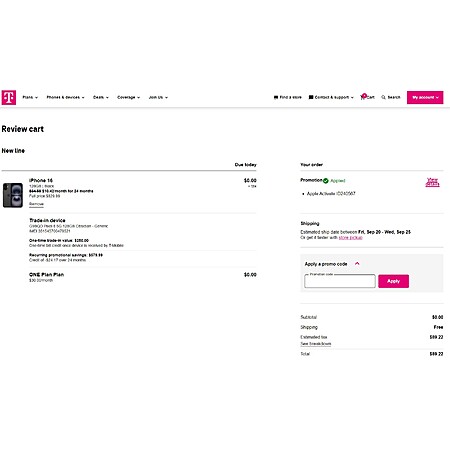Click the search magnifier icon
Viewport: 450px width, 450px height.
[383, 97]
